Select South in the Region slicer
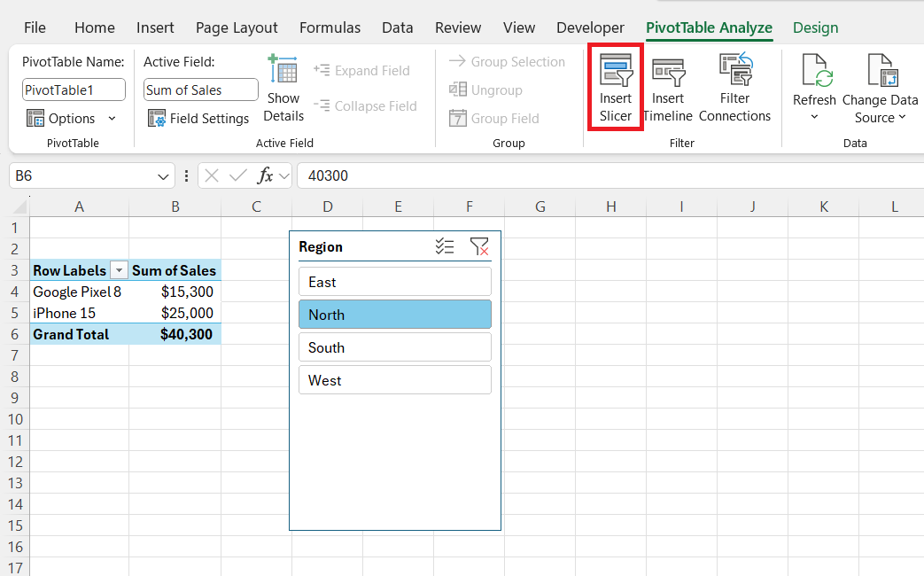The image size is (924, 576). click(395, 347)
